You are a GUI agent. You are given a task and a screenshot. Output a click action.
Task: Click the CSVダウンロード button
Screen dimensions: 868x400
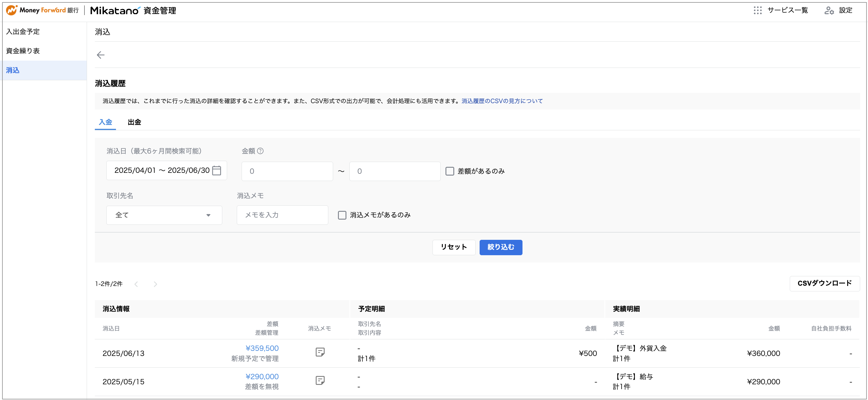click(825, 283)
